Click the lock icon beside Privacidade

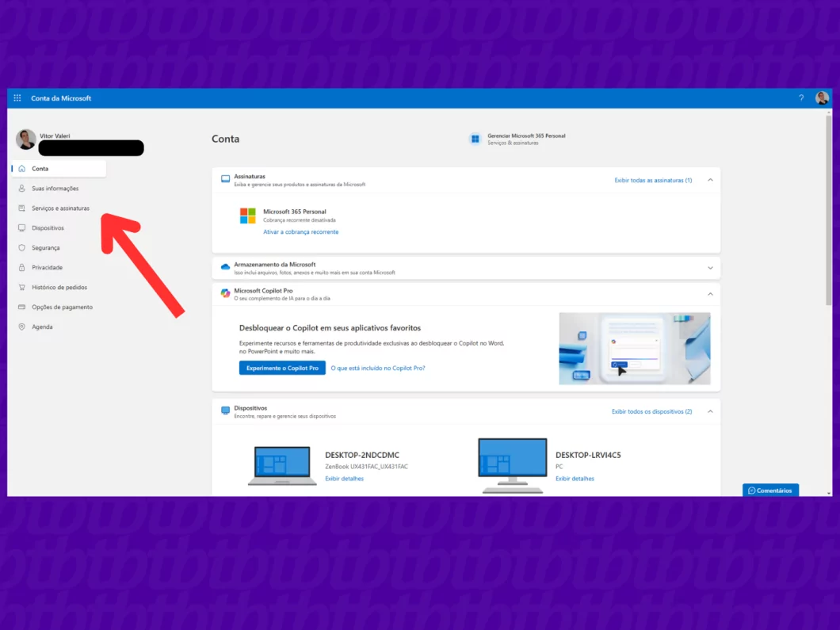click(22, 267)
